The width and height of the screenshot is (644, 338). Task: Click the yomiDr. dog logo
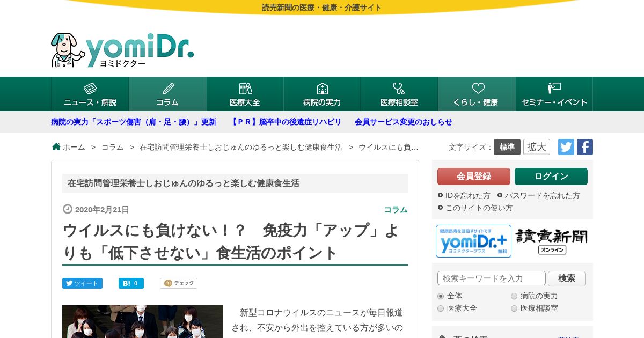coord(122,50)
